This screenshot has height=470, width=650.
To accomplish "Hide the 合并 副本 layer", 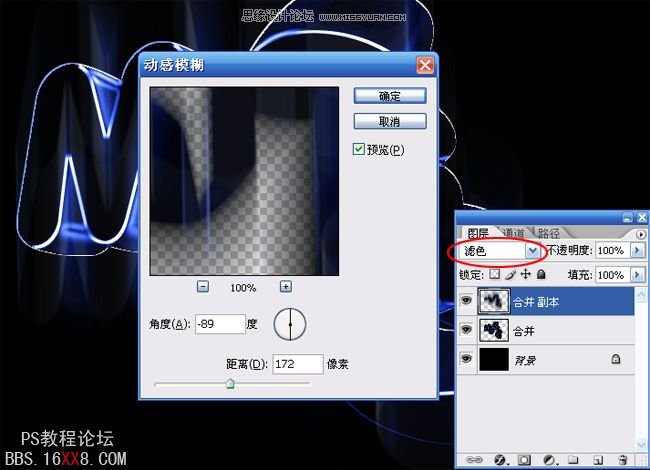I will click(x=466, y=299).
